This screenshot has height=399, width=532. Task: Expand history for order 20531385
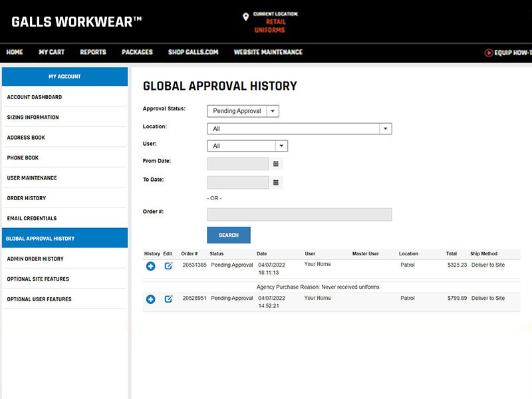point(150,266)
